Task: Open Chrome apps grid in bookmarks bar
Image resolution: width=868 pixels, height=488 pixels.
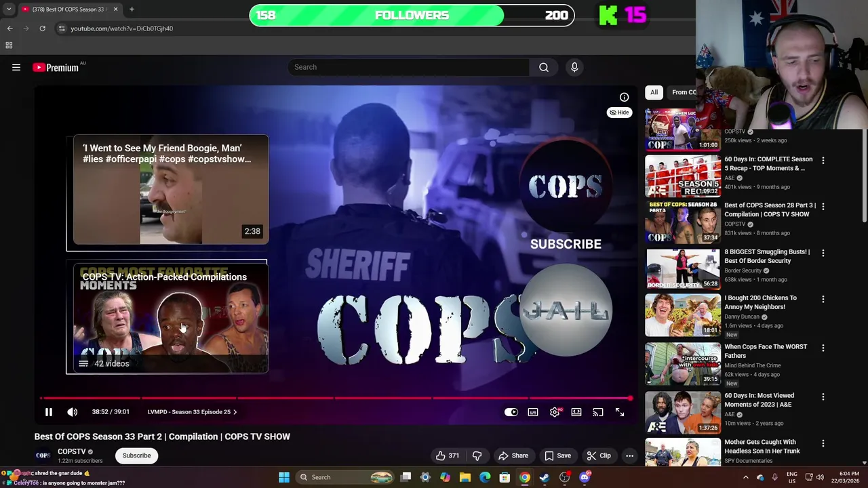Action: (x=9, y=45)
